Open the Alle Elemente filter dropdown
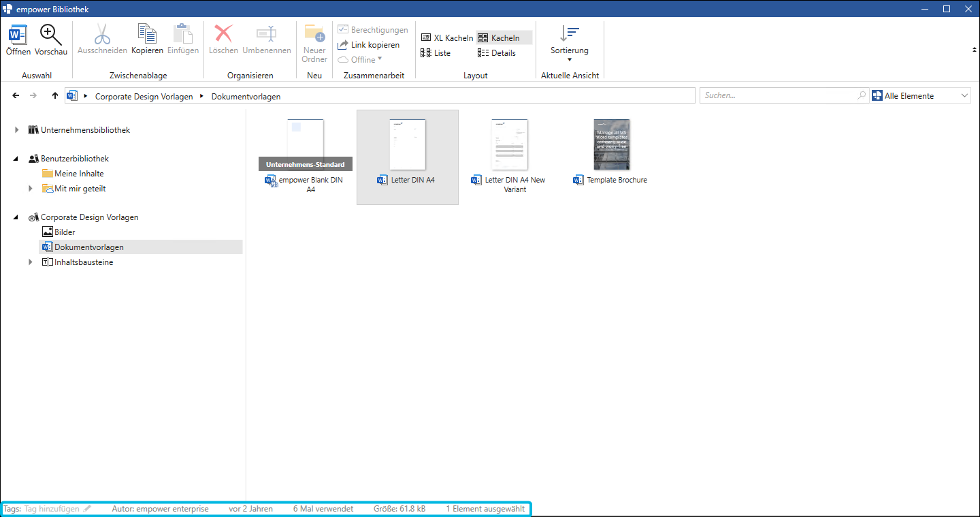The height and width of the screenshot is (517, 980). point(921,95)
